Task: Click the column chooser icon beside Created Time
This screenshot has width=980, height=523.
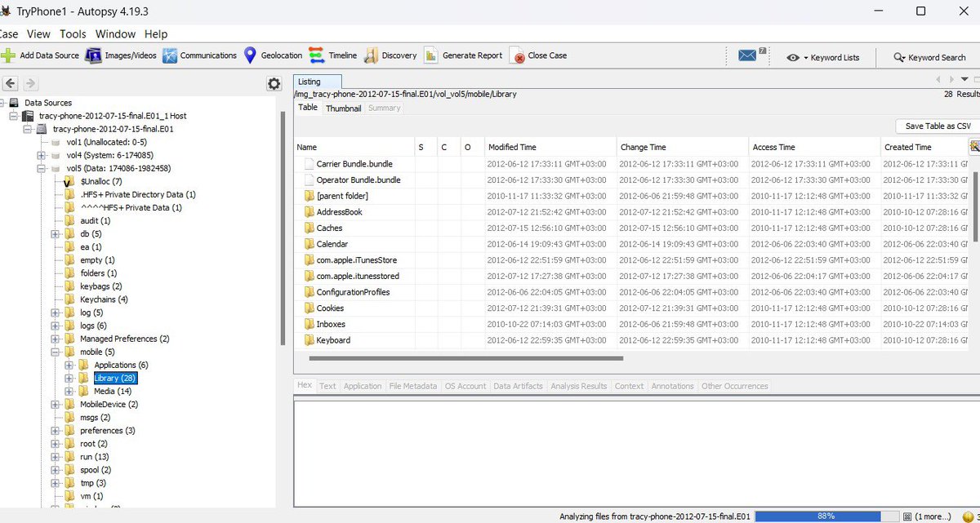Action: [974, 147]
